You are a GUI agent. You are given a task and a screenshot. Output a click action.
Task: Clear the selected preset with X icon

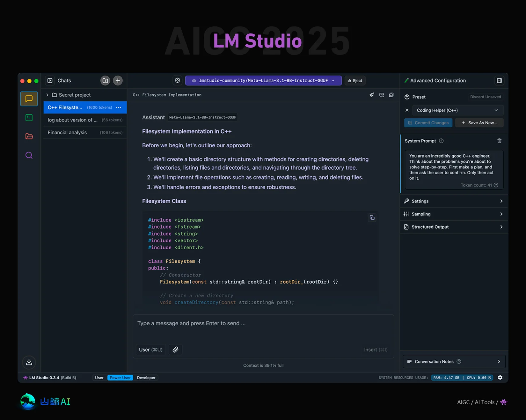click(407, 110)
